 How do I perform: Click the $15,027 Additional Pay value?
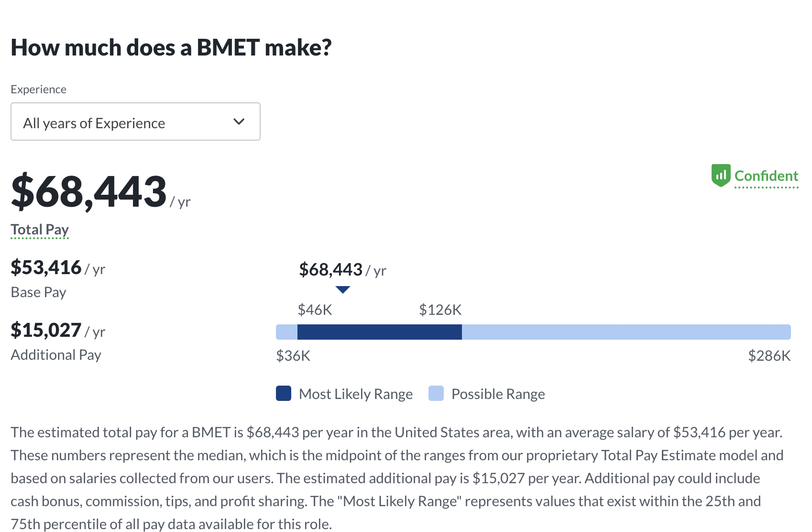[46, 330]
